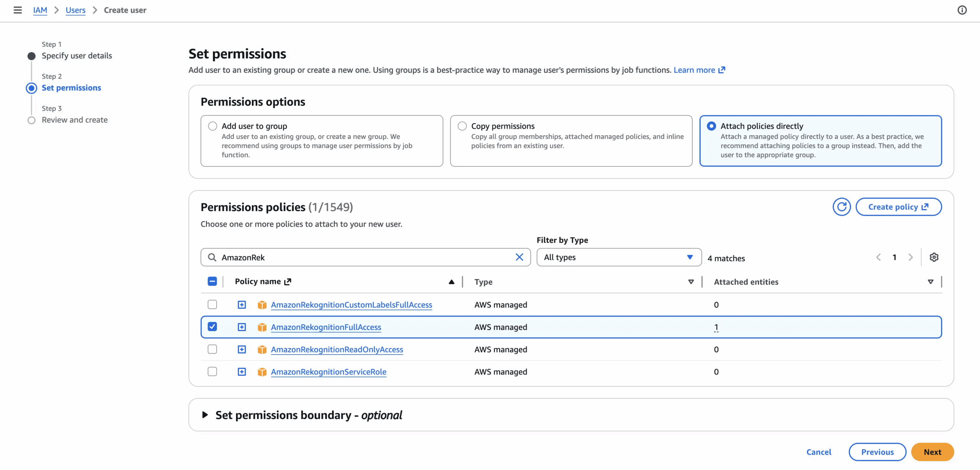Click AmazonRekognitionCustomLabelsFullAccess policy box icon

click(262, 305)
